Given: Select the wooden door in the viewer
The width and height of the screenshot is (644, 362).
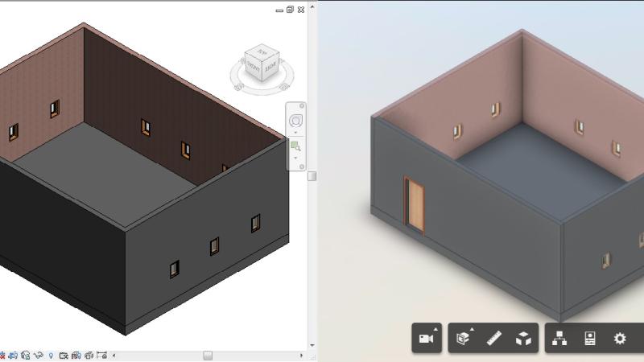Looking at the screenshot, I should click(x=415, y=205).
